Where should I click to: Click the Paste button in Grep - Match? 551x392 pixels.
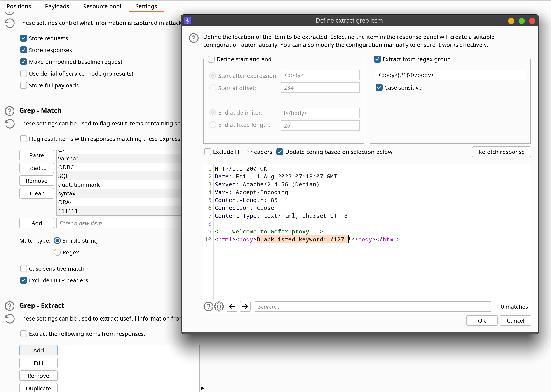tap(37, 155)
